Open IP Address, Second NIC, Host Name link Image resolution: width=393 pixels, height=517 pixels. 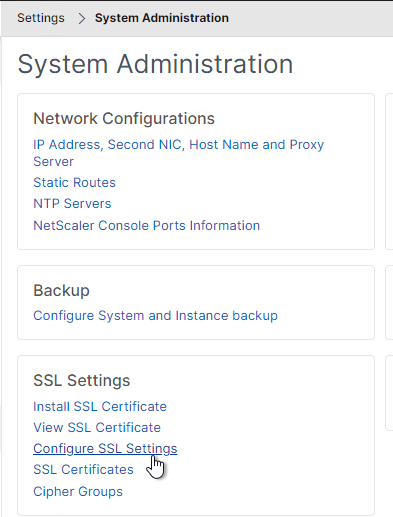point(179,153)
